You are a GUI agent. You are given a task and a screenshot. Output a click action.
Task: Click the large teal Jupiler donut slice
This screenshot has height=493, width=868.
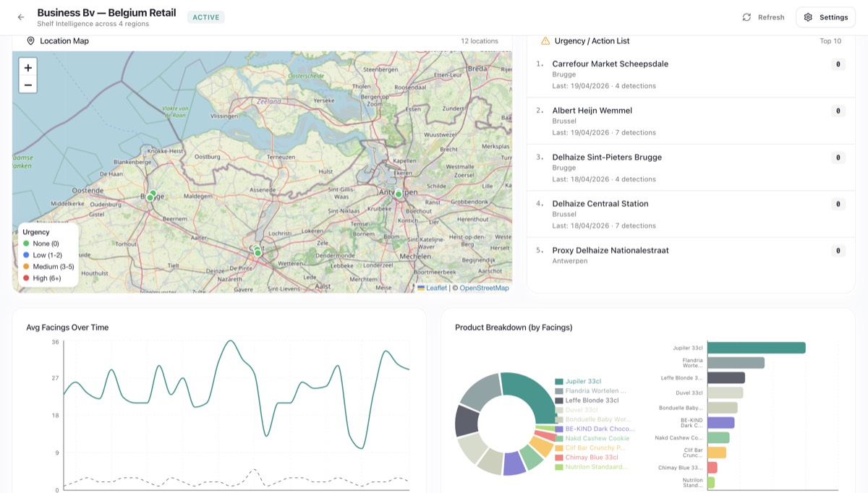point(532,396)
